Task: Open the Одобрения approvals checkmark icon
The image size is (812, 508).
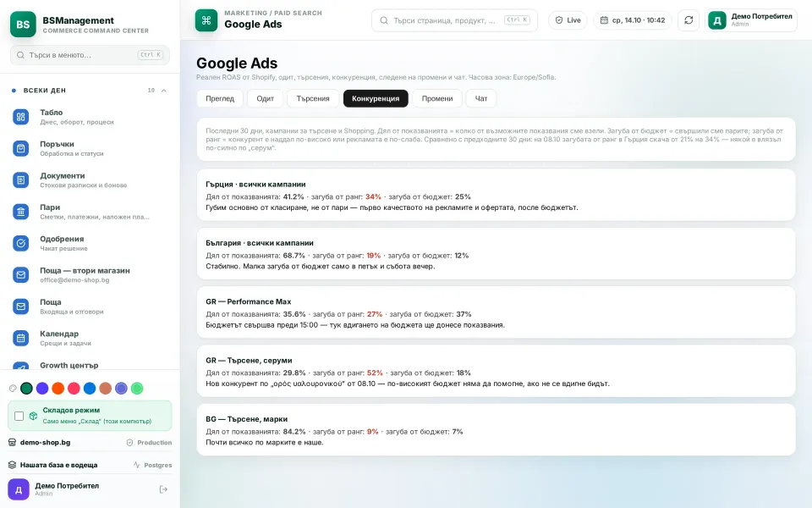Action: [x=20, y=243]
